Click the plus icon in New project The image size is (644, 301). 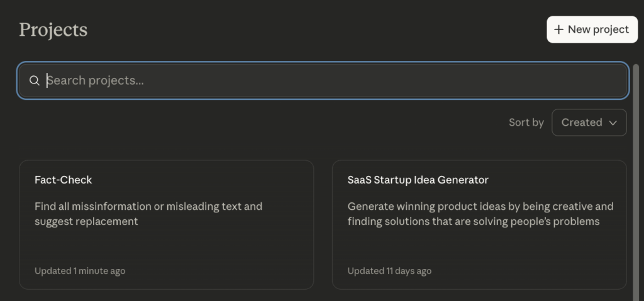point(558,30)
